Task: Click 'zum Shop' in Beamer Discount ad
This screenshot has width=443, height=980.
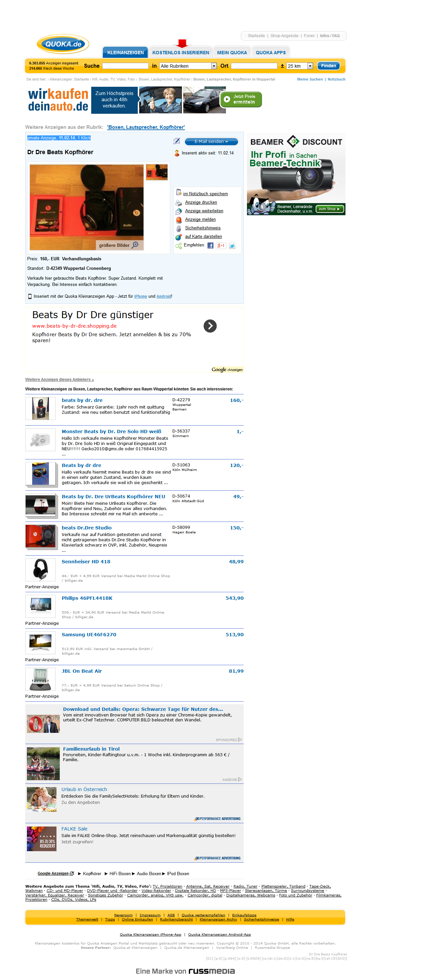Action: tap(329, 209)
